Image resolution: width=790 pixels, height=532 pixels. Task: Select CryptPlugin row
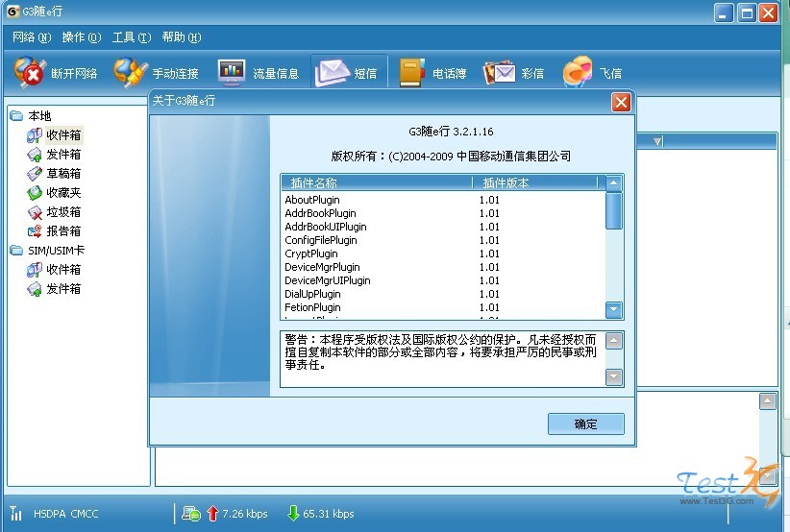tap(443, 254)
